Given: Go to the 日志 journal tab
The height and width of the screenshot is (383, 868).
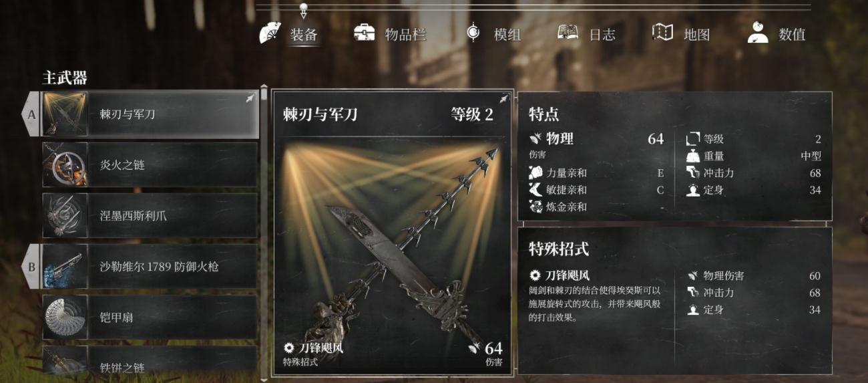Looking at the screenshot, I should point(586,34).
